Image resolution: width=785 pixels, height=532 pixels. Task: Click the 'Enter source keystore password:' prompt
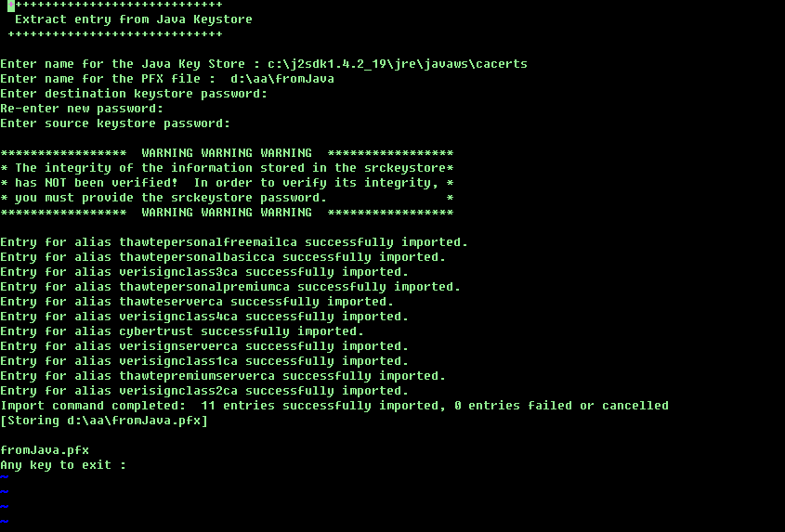coord(115,123)
